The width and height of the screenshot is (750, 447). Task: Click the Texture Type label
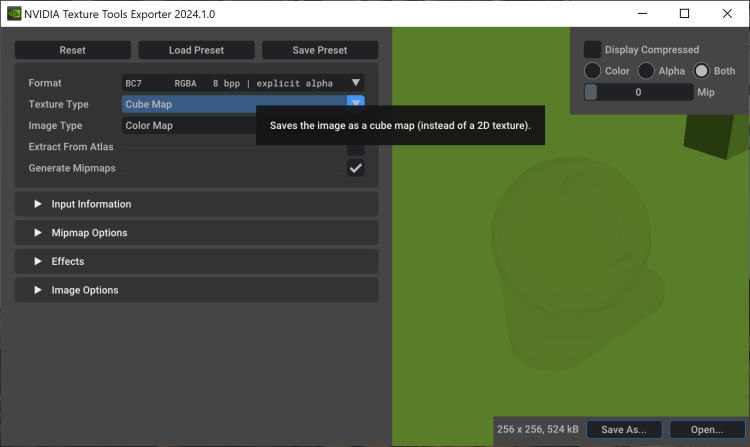[x=58, y=104]
